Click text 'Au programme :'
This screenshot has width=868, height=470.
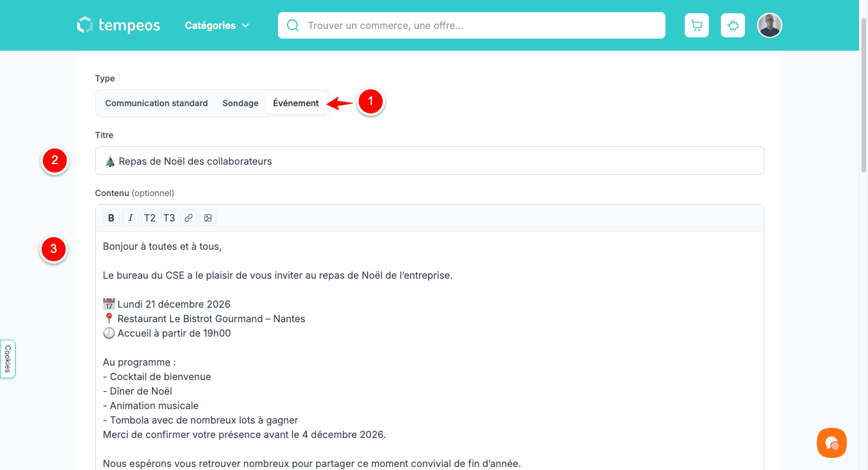pos(139,362)
